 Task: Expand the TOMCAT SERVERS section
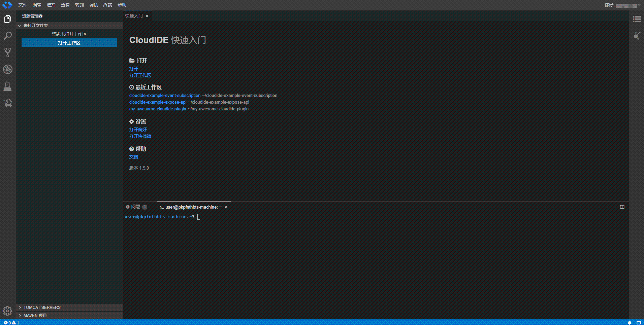click(20, 308)
